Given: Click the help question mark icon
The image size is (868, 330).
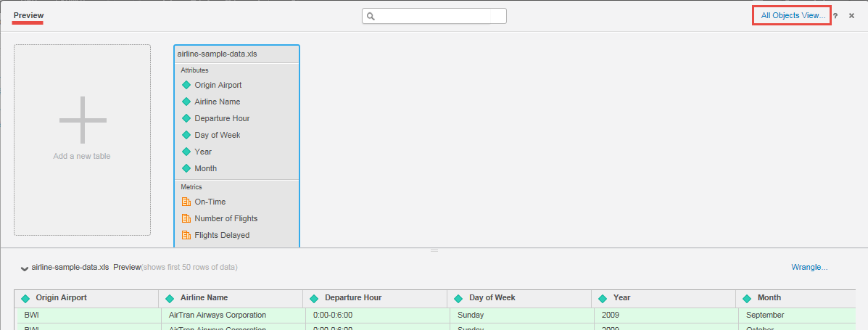Looking at the screenshot, I should [x=835, y=16].
